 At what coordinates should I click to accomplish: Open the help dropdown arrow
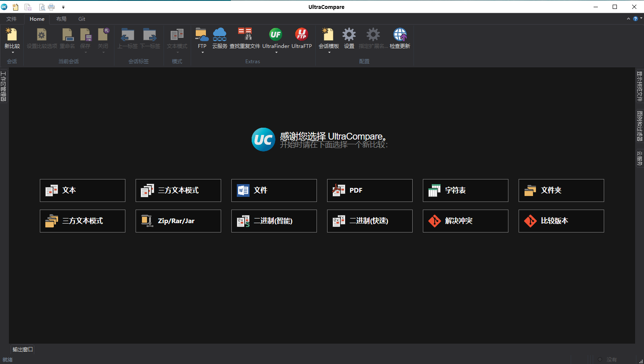click(x=641, y=19)
